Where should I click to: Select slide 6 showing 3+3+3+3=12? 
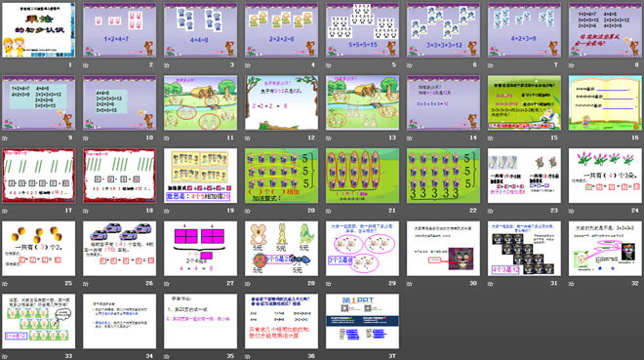point(443,30)
